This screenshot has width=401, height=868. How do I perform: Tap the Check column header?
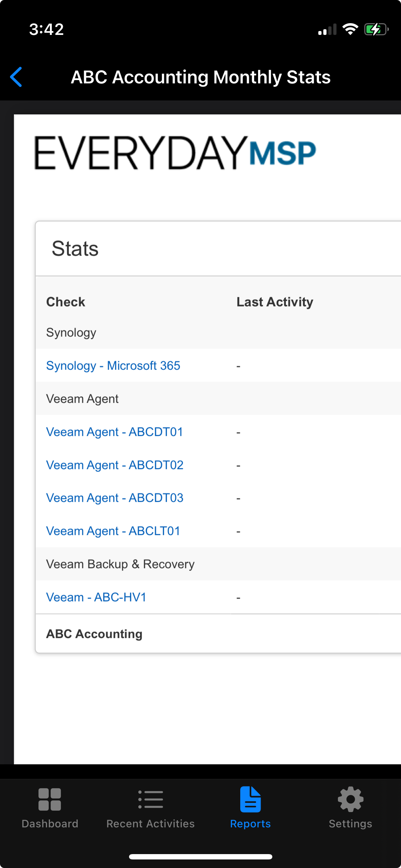tap(66, 302)
